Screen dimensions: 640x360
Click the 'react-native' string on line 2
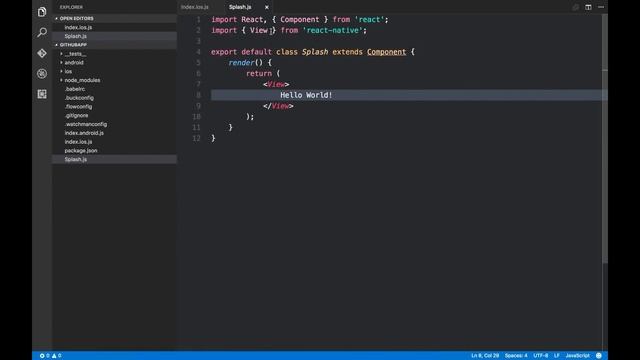(x=332, y=30)
